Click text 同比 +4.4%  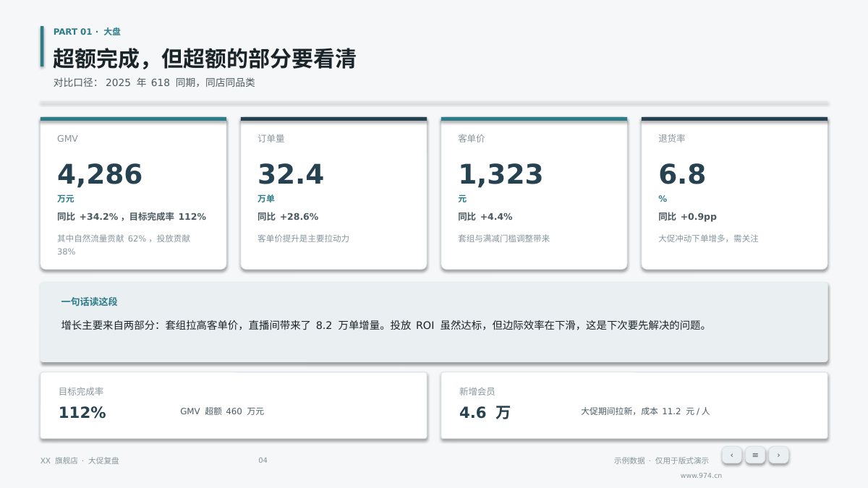(485, 216)
